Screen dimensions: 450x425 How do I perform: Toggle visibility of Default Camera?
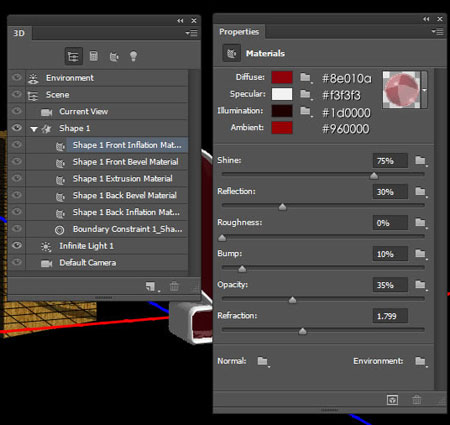click(x=17, y=262)
